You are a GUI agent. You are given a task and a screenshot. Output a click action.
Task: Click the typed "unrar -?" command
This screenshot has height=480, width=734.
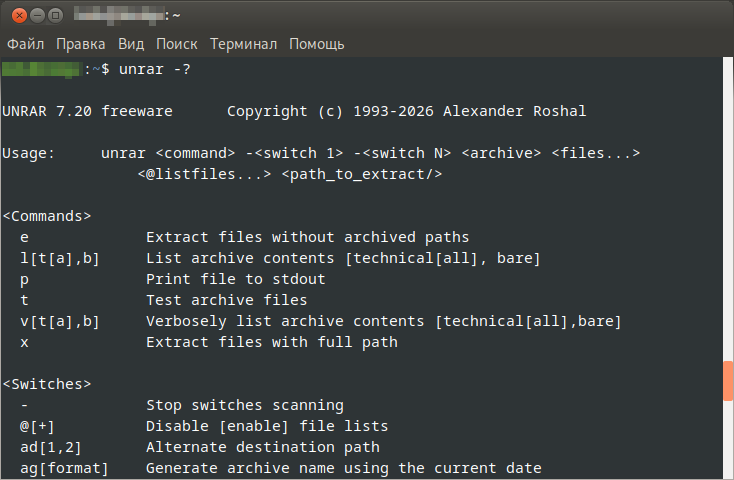154,69
